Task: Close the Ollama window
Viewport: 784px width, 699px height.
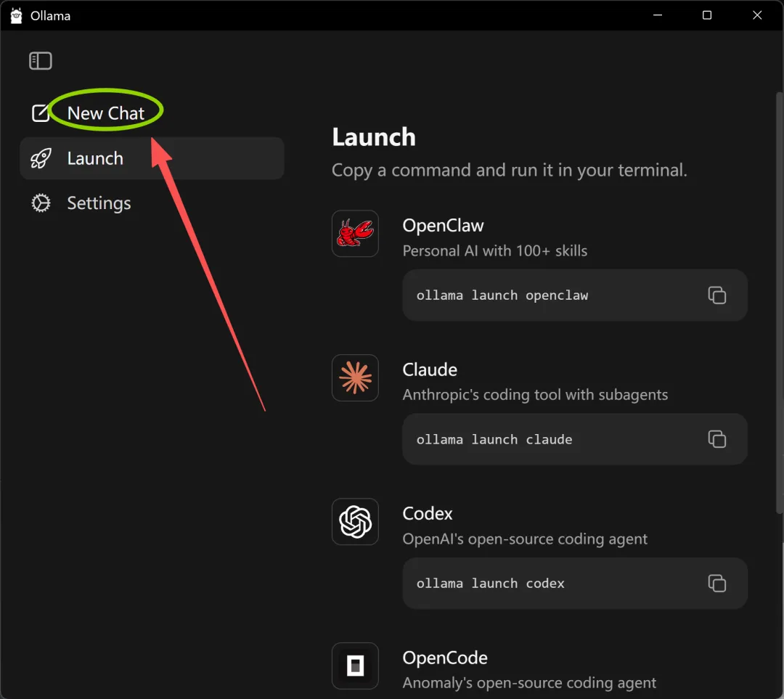Action: pyautogui.click(x=757, y=15)
